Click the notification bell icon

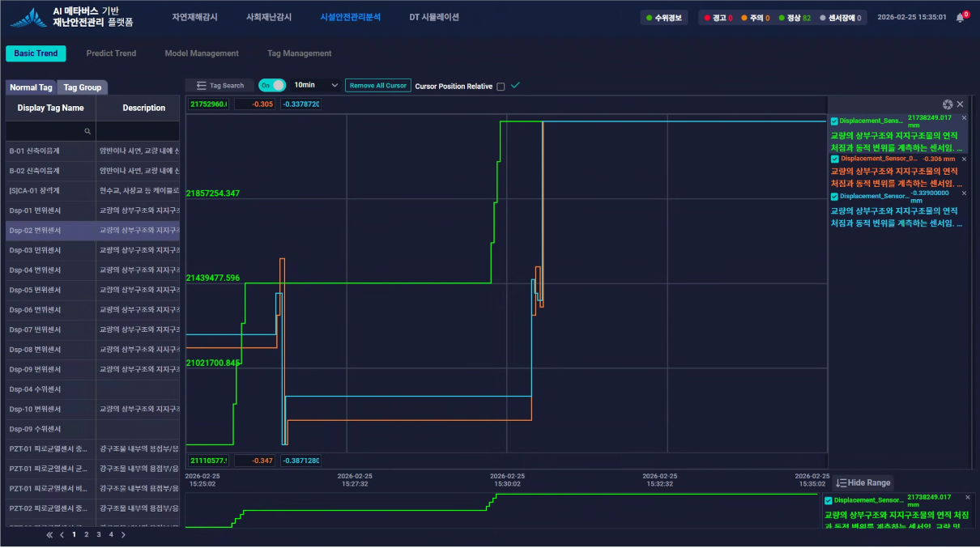point(960,17)
